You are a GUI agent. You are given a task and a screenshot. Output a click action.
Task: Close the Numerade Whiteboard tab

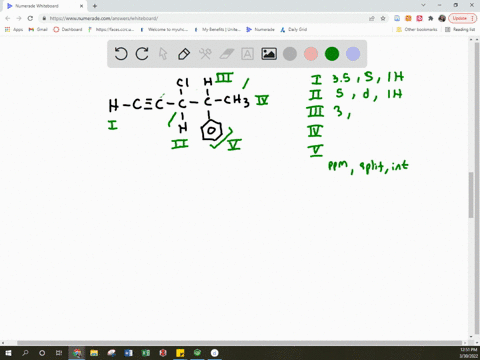click(81, 6)
